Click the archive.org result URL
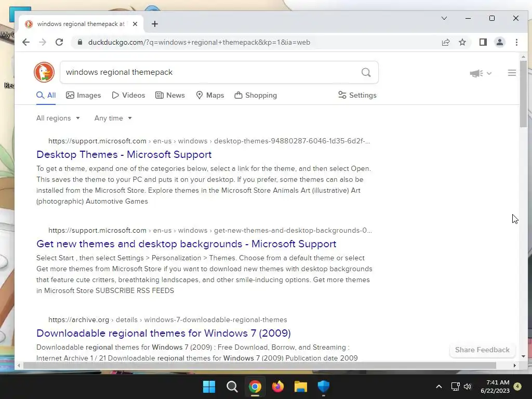The width and height of the screenshot is (532, 399). tap(168, 320)
